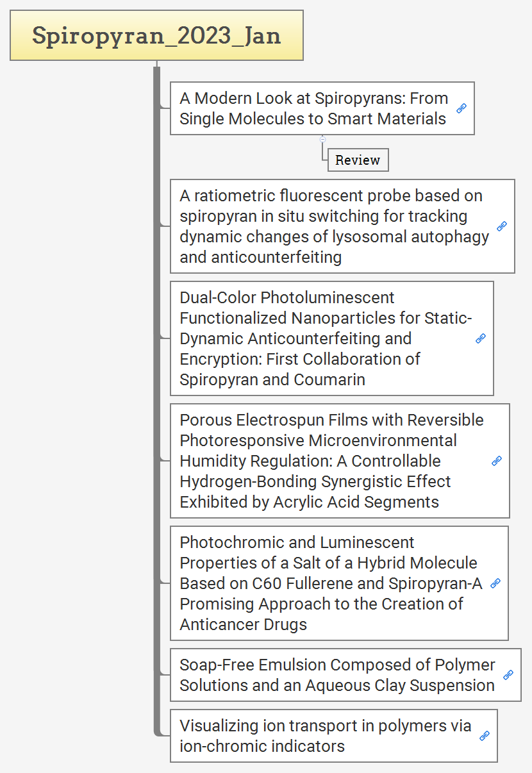Choose the Porous Electrospun Films topic text
532x773 pixels.
pos(330,461)
